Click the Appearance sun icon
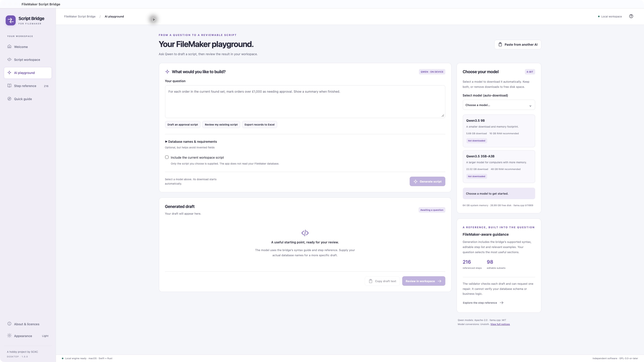This screenshot has width=644, height=362. 9,336
